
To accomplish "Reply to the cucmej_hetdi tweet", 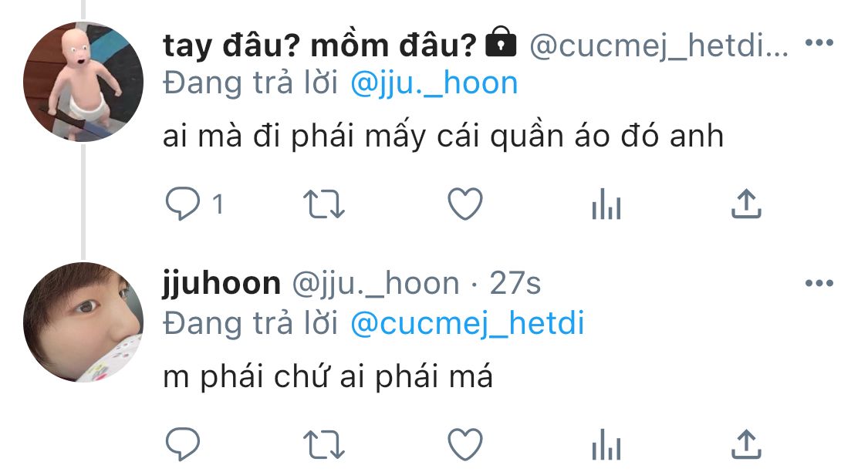I will [x=183, y=204].
